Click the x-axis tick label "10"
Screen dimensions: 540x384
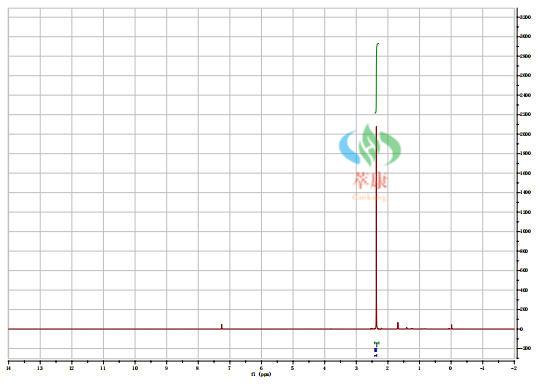click(135, 368)
